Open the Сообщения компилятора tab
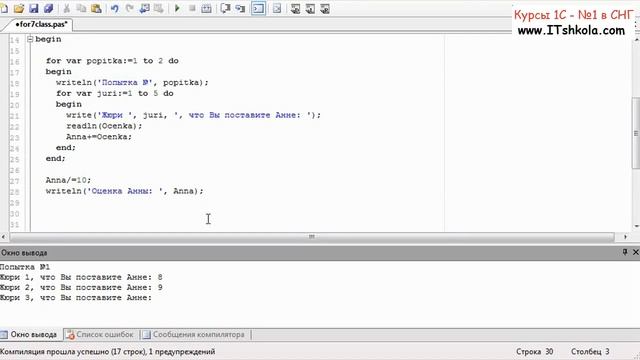 [193, 335]
